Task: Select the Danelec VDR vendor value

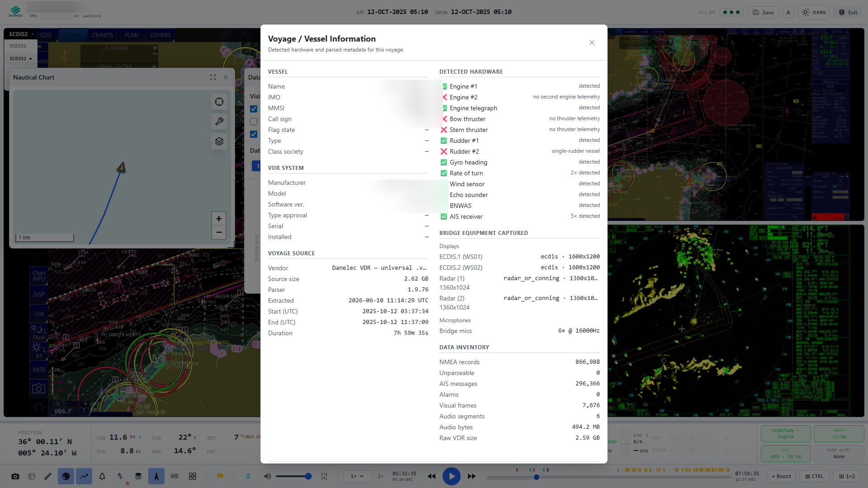Action: [379, 268]
